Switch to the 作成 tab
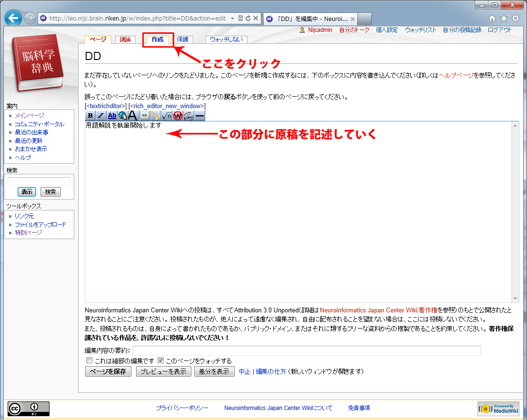This screenshot has height=420, width=527. click(x=158, y=40)
